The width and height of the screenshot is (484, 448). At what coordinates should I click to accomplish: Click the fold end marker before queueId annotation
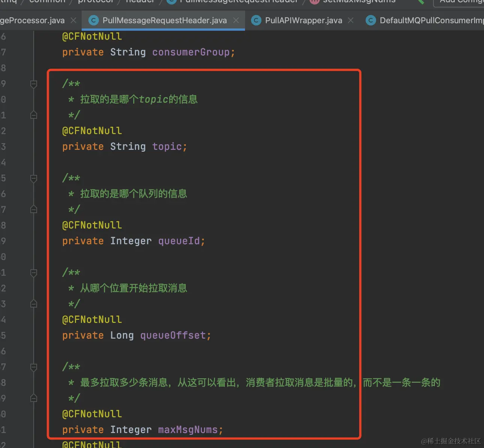click(x=34, y=209)
